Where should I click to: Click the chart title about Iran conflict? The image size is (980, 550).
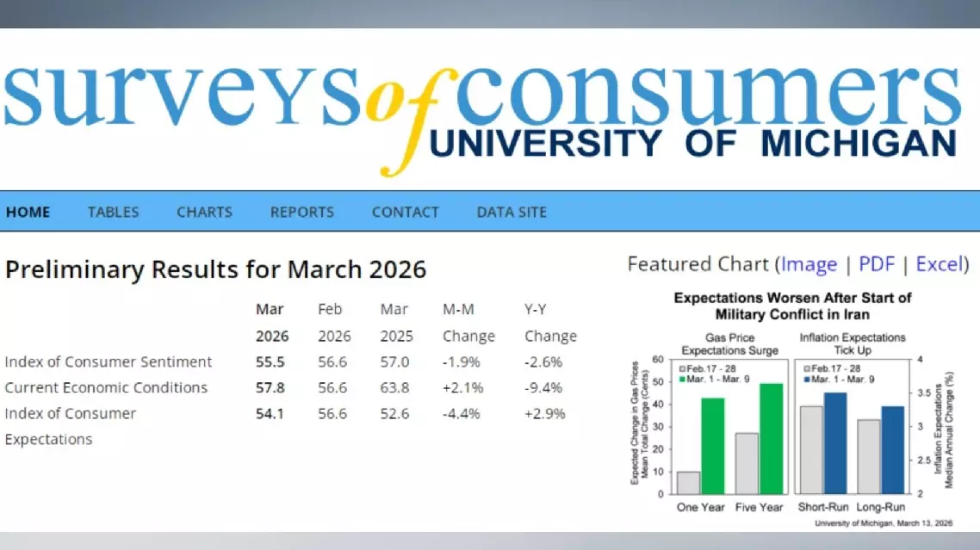click(792, 306)
